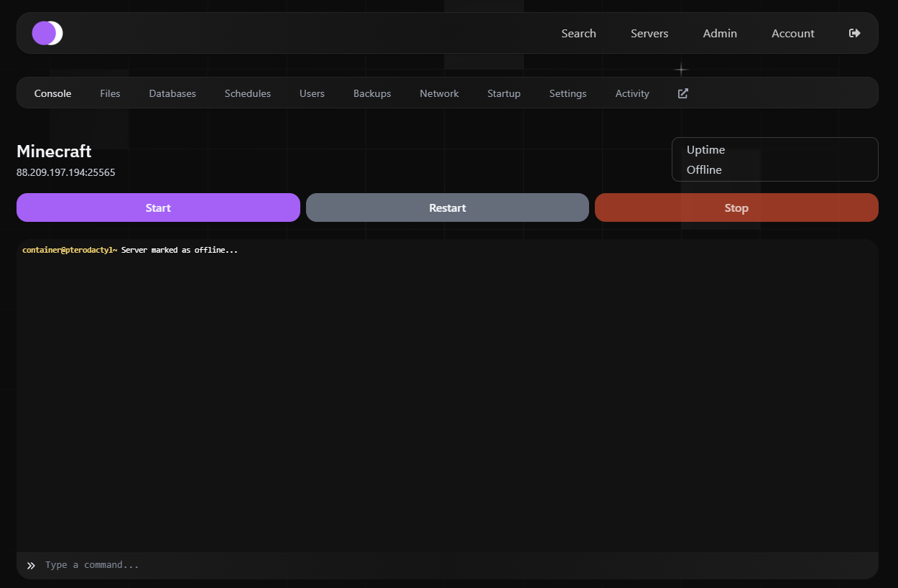Open the Admin area
Image resolution: width=898 pixels, height=588 pixels.
coord(720,33)
